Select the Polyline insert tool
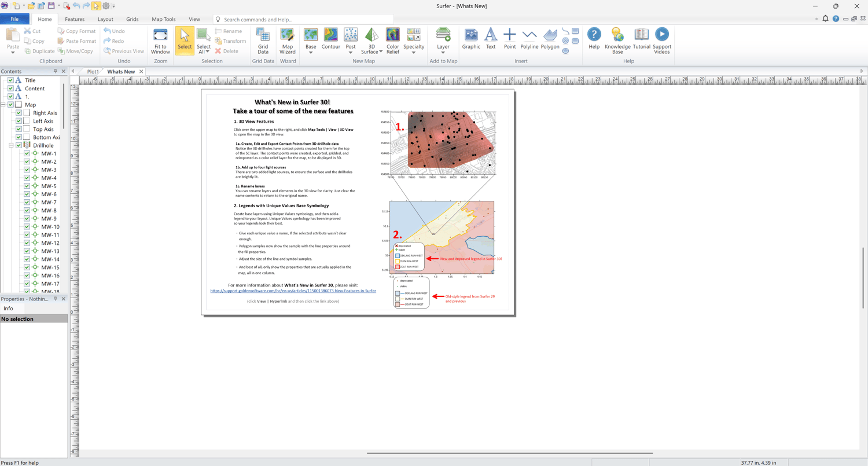 tap(529, 39)
